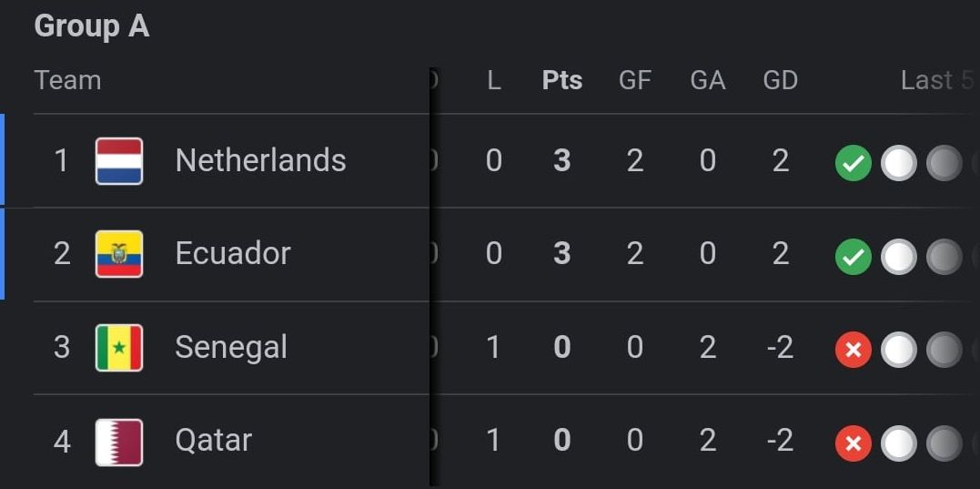980x489 pixels.
Task: Click Senegal's red loss X icon
Action: 853,350
